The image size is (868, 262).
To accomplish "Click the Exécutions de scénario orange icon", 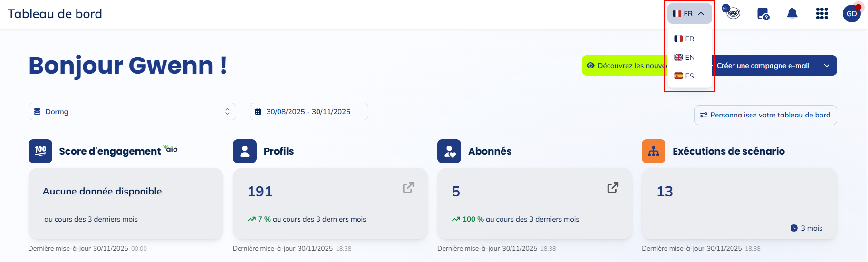I will 654,151.
